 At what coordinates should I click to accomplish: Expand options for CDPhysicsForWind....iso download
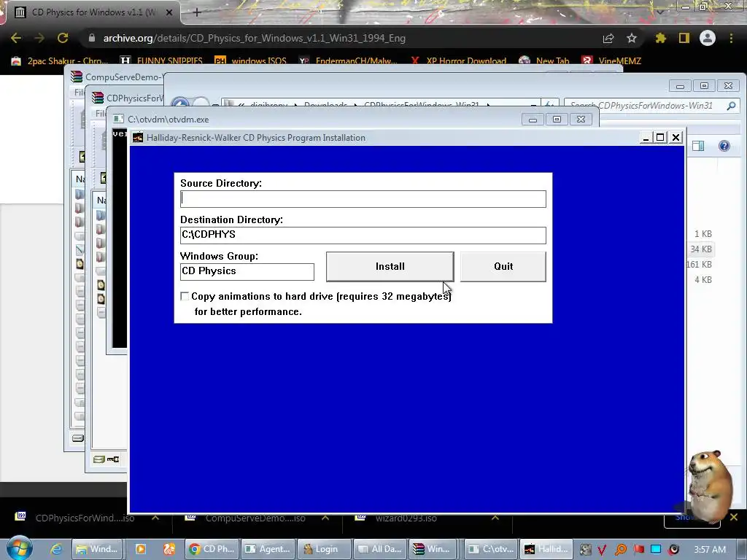155,518
